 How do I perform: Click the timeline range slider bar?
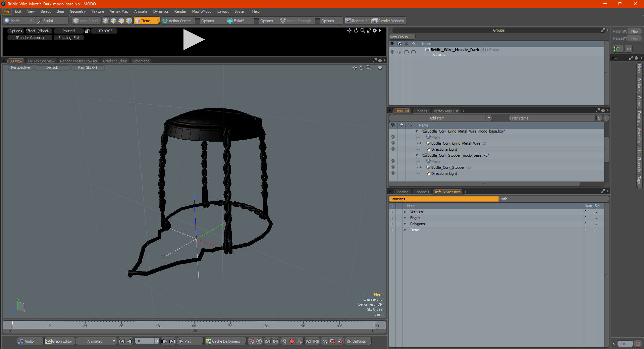click(x=194, y=331)
